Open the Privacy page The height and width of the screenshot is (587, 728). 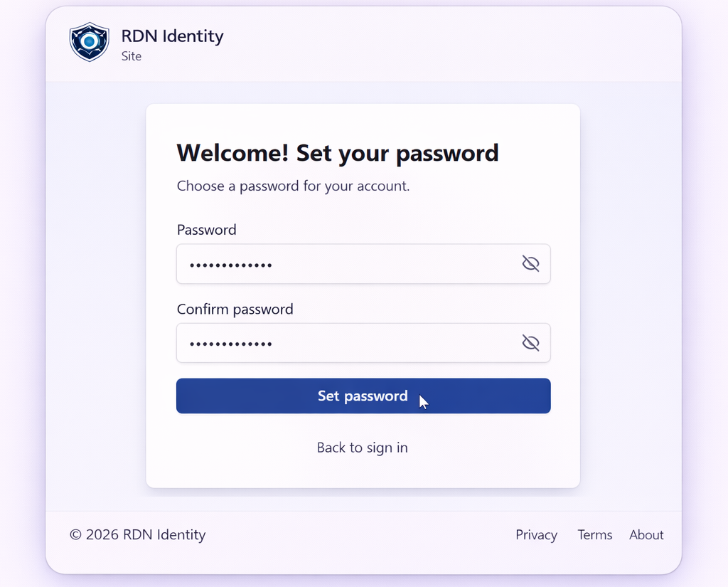pos(536,534)
